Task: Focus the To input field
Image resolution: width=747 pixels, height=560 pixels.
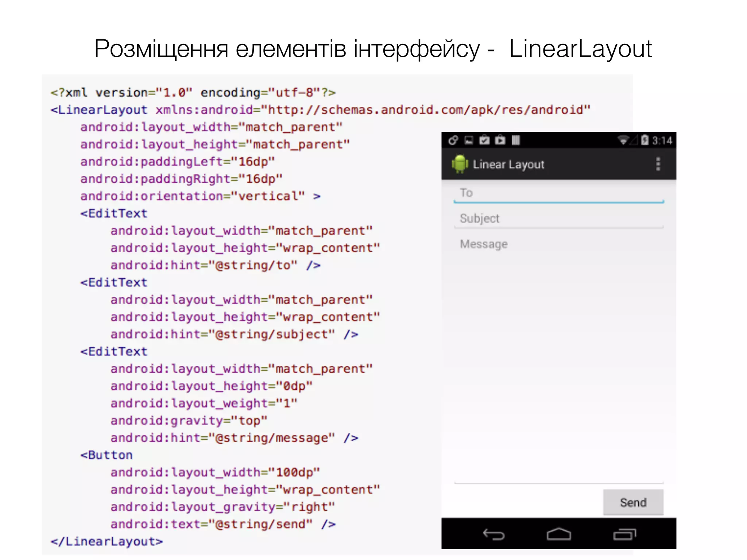Action: (559, 194)
